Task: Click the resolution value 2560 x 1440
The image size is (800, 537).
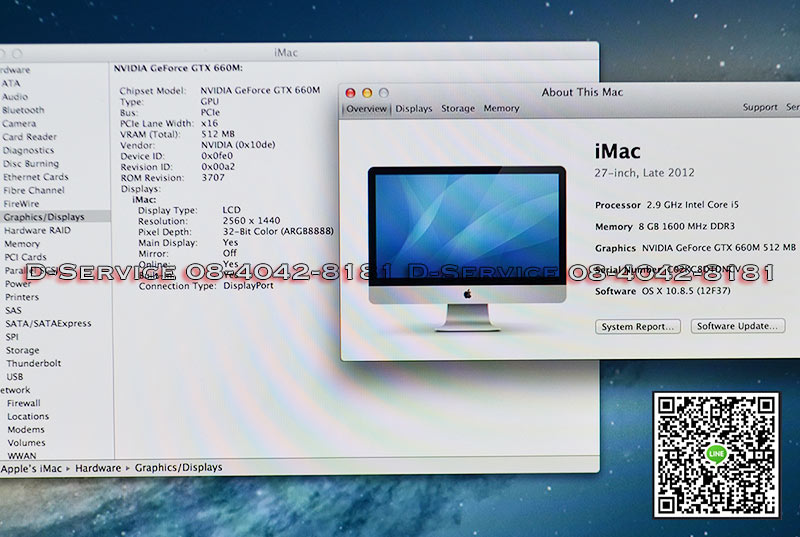Action: (x=252, y=220)
